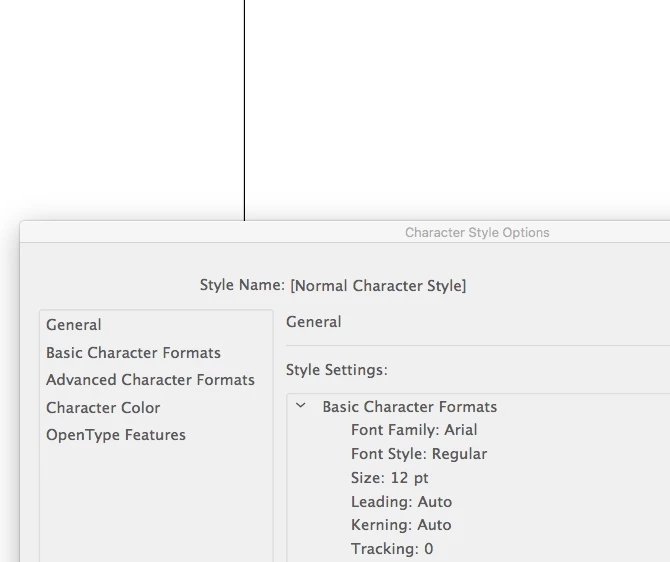Image resolution: width=670 pixels, height=562 pixels.
Task: Select the 'Tracking: 0' row
Action: pyautogui.click(x=392, y=549)
